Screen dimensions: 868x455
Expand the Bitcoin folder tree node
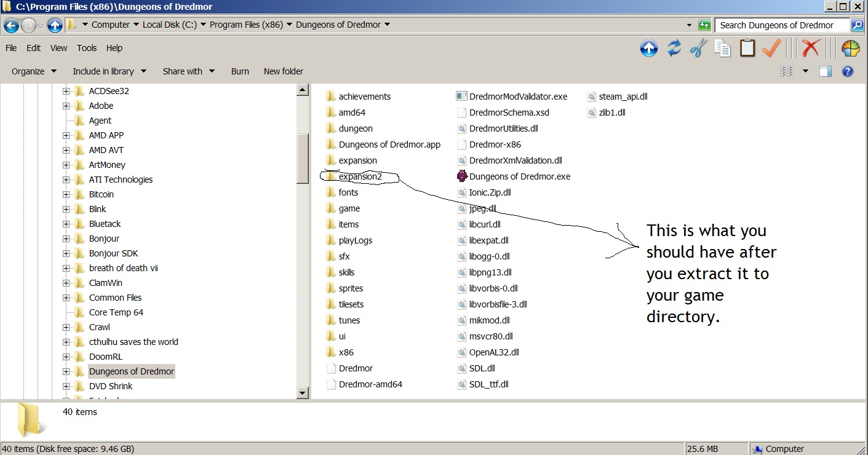click(66, 194)
